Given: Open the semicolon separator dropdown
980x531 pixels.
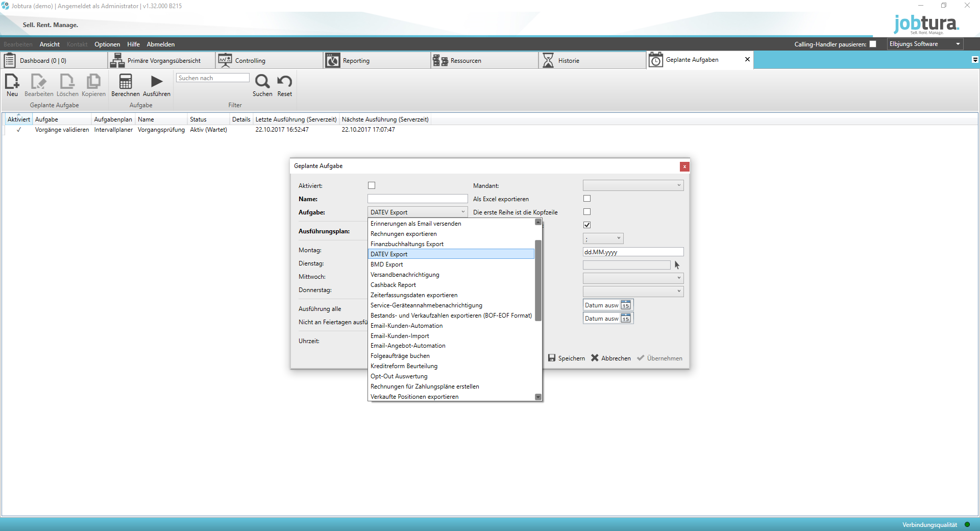Looking at the screenshot, I should 603,238.
